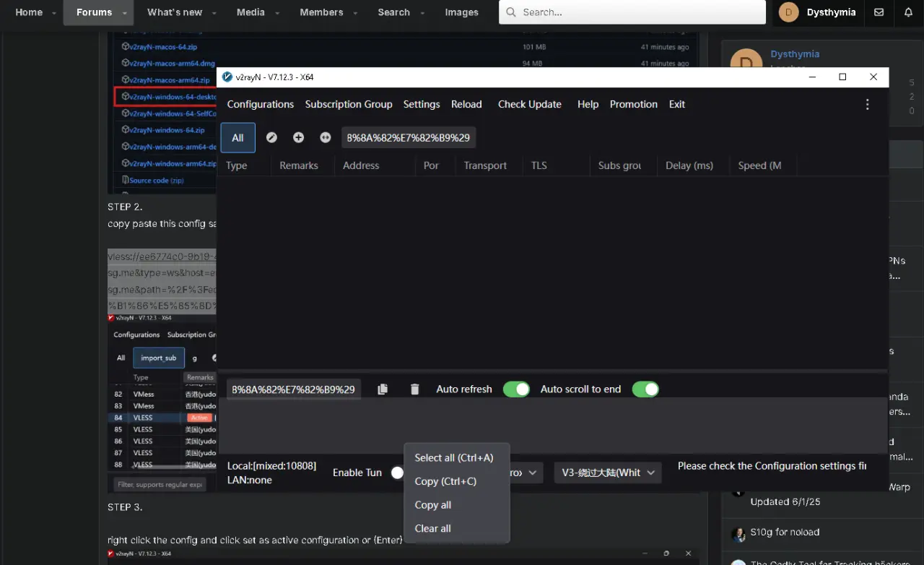Expand the What's new nav dropdown arrow
This screenshot has width=924, height=565.
coord(215,13)
